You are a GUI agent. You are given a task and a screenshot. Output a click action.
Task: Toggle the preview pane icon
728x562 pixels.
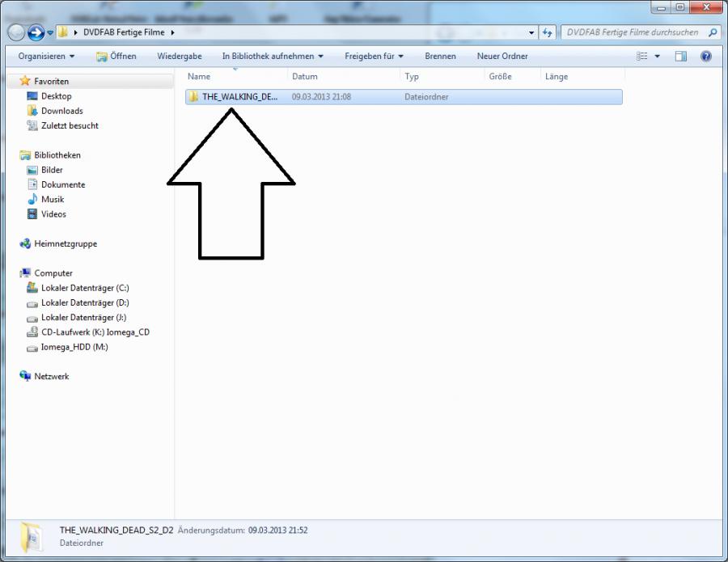tap(680, 56)
